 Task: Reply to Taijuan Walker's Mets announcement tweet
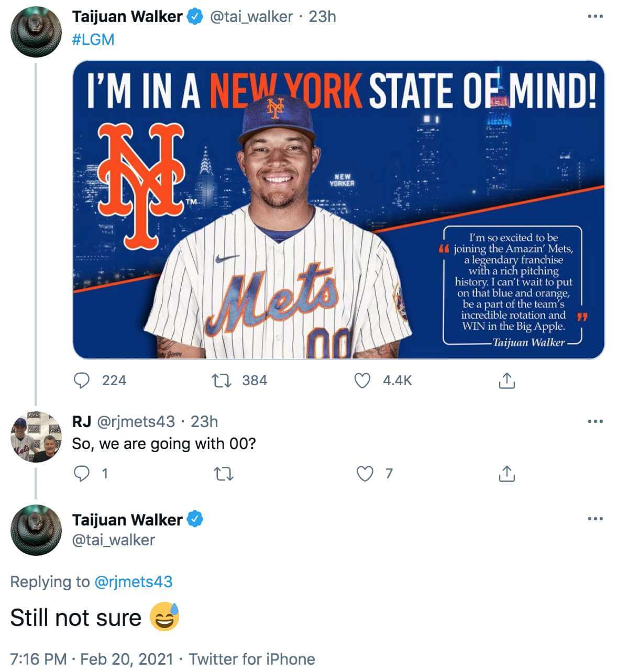(81, 380)
